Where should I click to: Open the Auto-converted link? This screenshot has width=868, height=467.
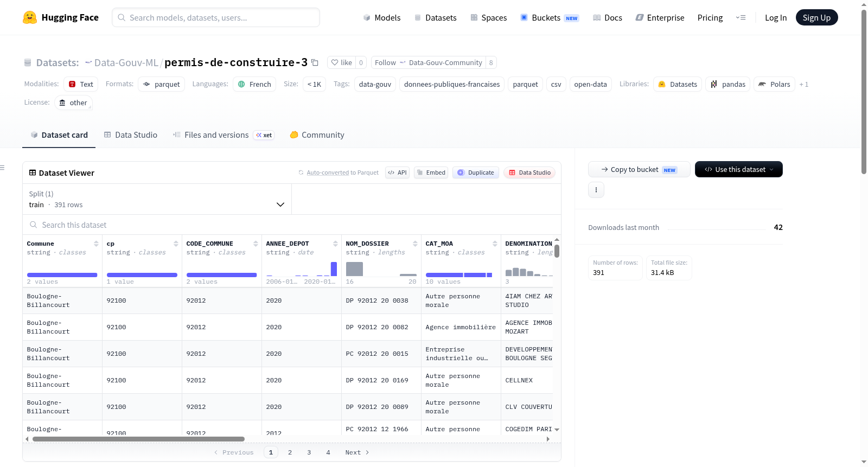click(x=328, y=172)
